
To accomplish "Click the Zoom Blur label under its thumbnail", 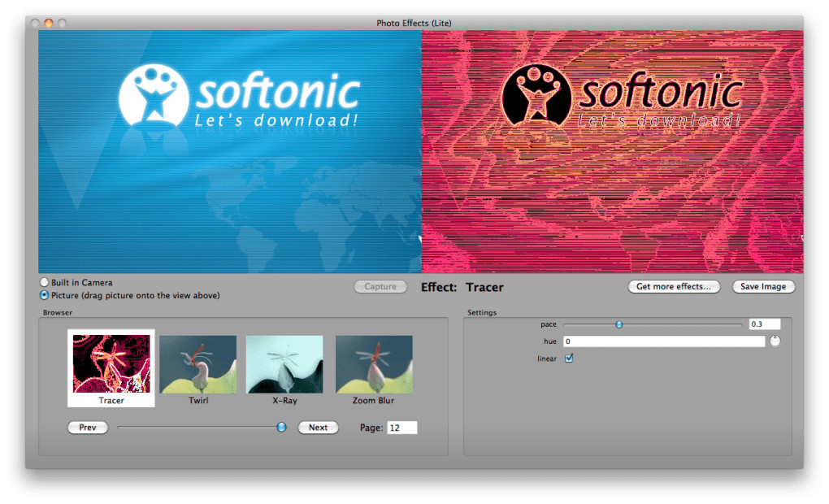I will point(373,400).
